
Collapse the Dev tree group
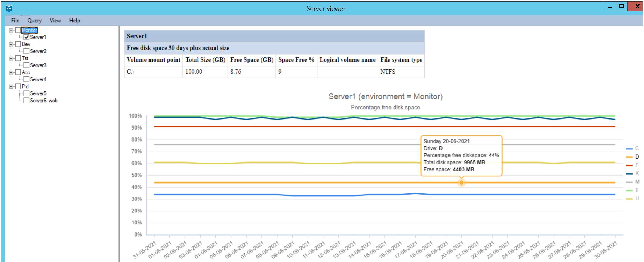click(11, 44)
